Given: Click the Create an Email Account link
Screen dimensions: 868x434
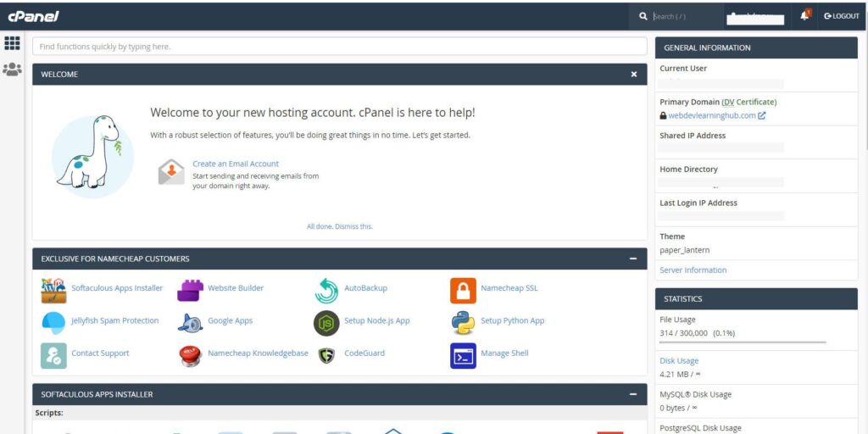Looking at the screenshot, I should 236,164.
